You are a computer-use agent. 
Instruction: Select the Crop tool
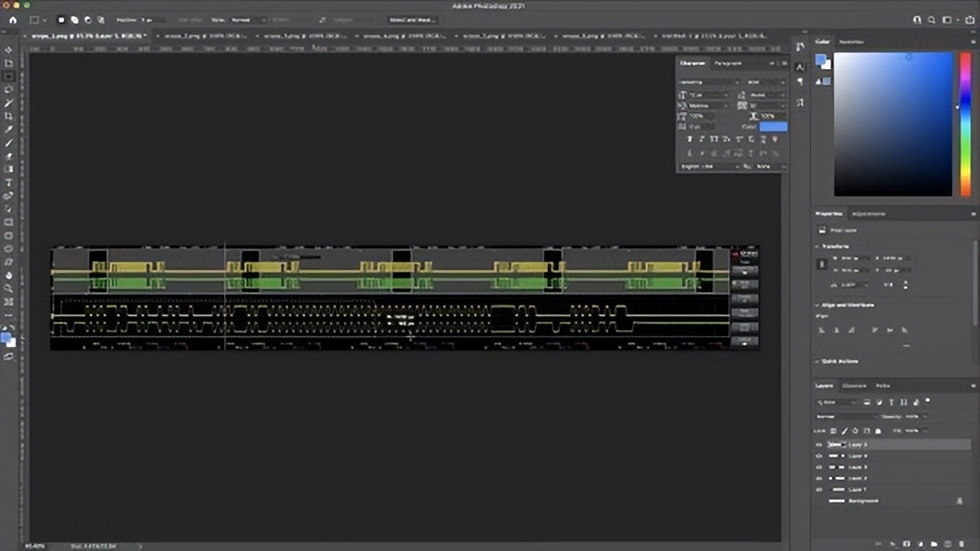point(9,116)
